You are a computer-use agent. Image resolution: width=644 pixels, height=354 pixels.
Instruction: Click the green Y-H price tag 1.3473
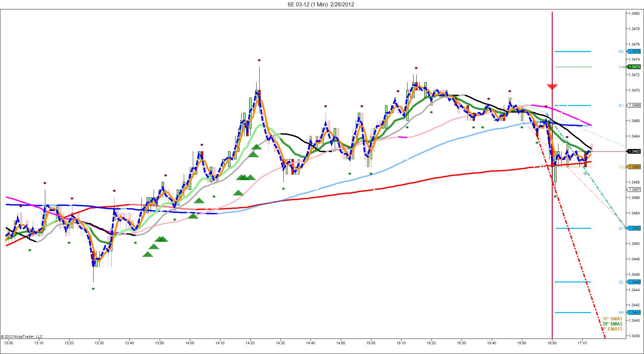coord(634,67)
